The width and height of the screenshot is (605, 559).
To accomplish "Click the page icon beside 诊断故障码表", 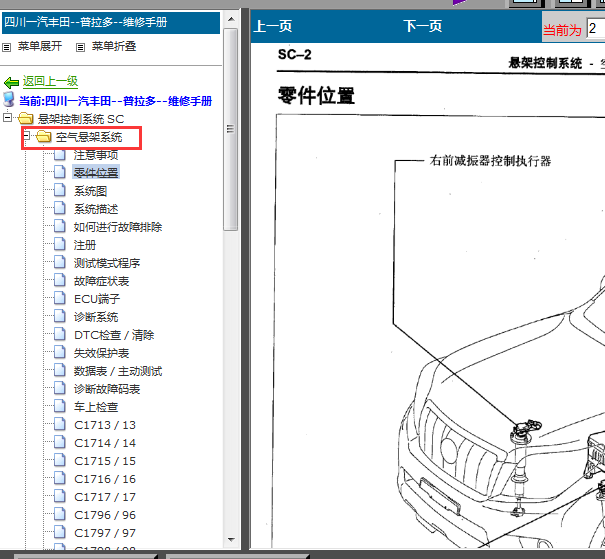I will pyautogui.click(x=59, y=387).
